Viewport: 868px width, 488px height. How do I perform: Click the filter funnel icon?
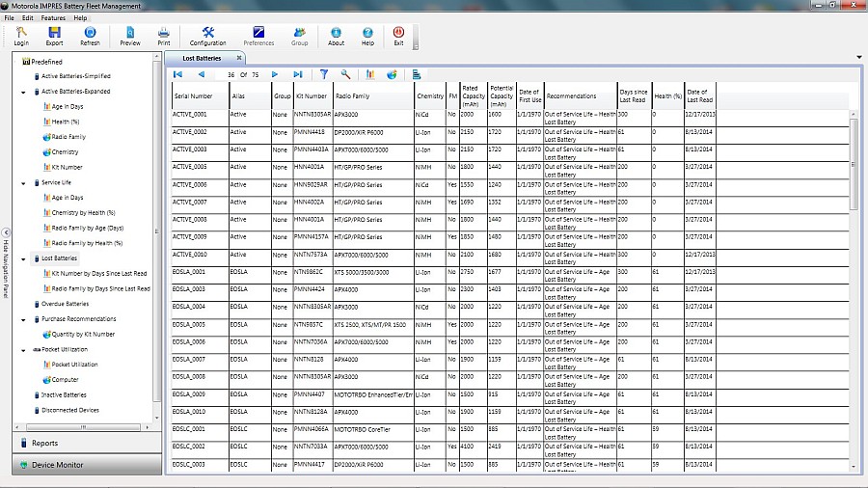[x=324, y=74]
